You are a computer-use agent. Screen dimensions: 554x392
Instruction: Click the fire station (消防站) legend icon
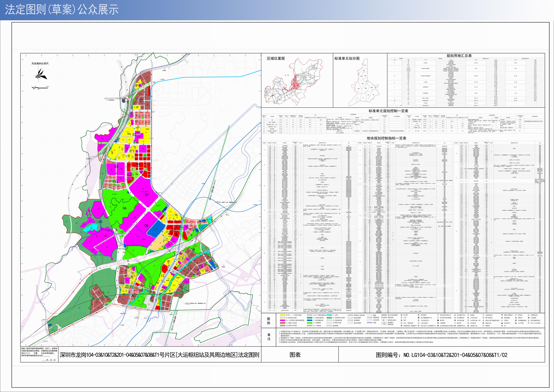(516, 318)
